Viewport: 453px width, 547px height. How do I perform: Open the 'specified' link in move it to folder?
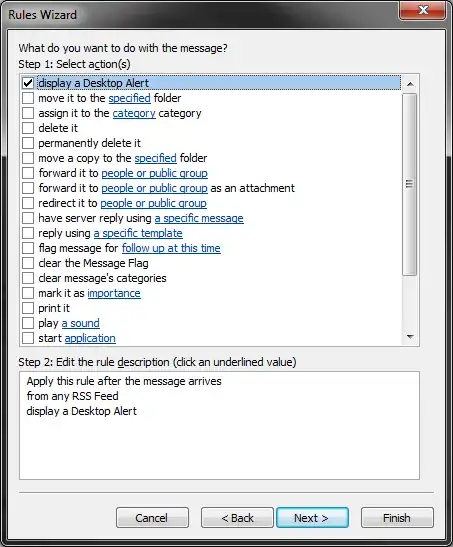[129, 98]
